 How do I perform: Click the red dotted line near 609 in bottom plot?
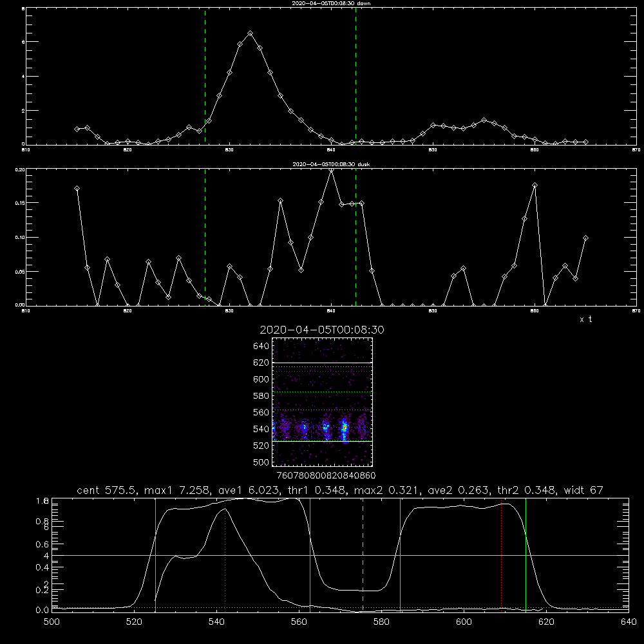tap(501, 555)
